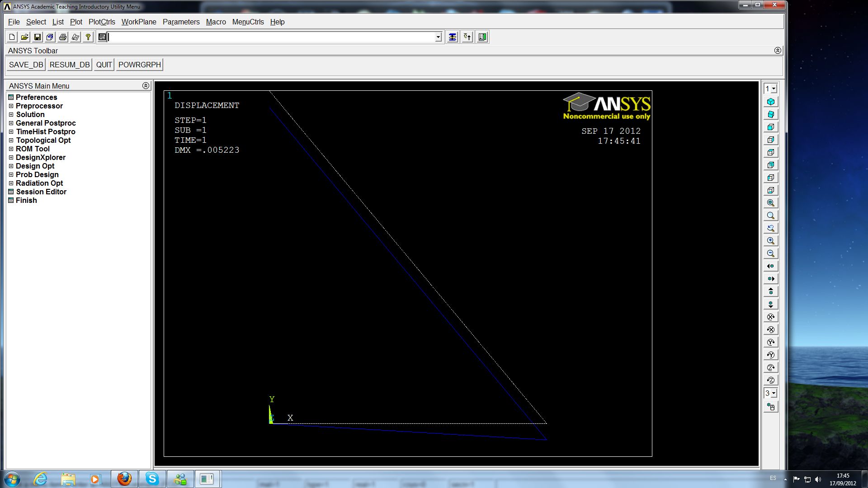This screenshot has width=868, height=488.
Task: Click the Print icon in the toolbar
Action: coord(63,37)
